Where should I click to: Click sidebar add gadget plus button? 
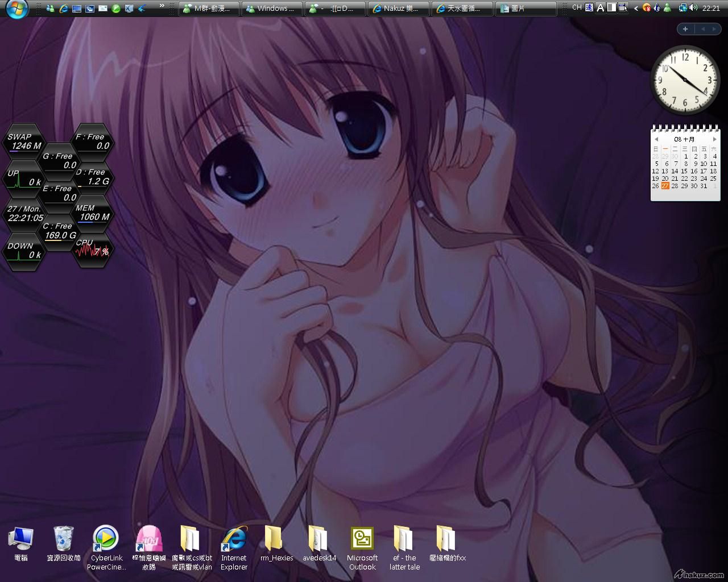[x=685, y=29]
